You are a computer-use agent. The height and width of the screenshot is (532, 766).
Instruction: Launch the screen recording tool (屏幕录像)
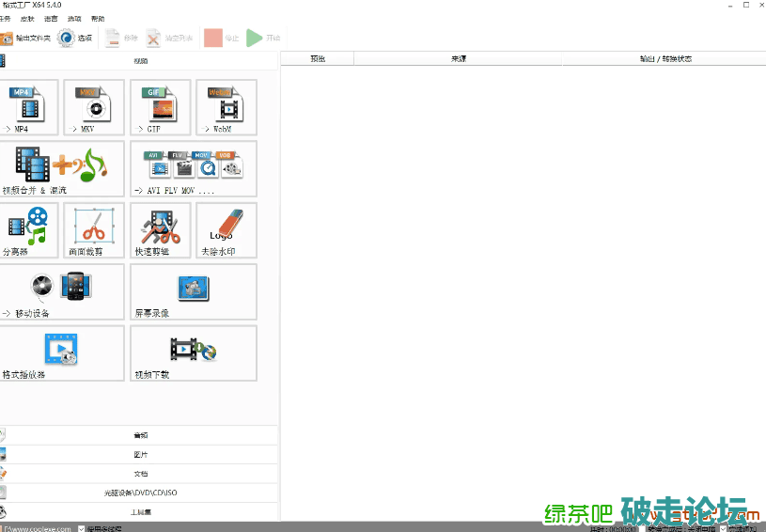(193, 291)
